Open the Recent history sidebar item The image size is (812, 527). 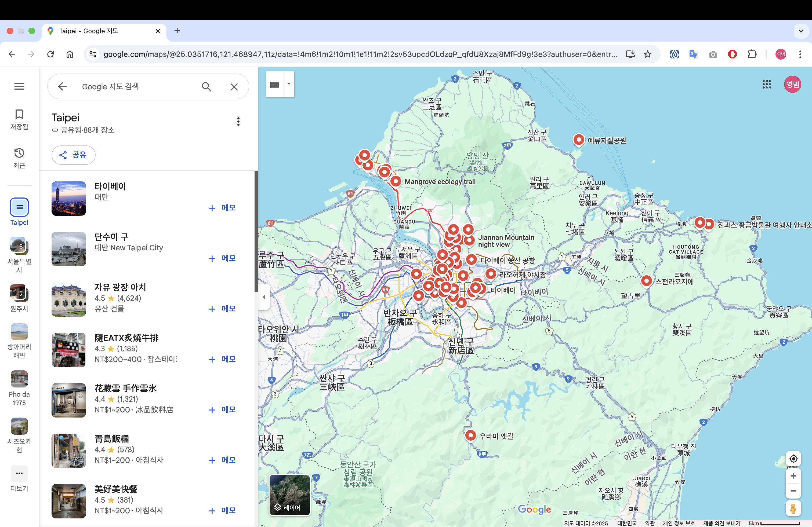tap(19, 158)
